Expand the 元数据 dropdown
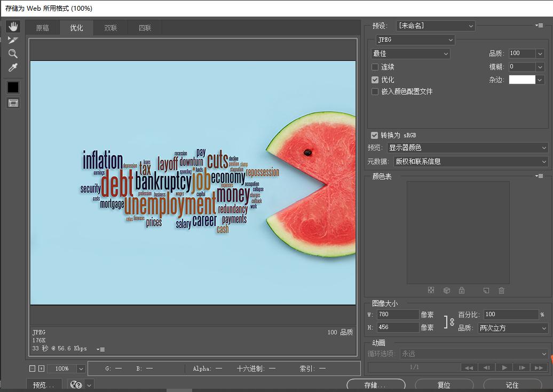Image resolution: width=553 pixels, height=392 pixels. coord(470,162)
